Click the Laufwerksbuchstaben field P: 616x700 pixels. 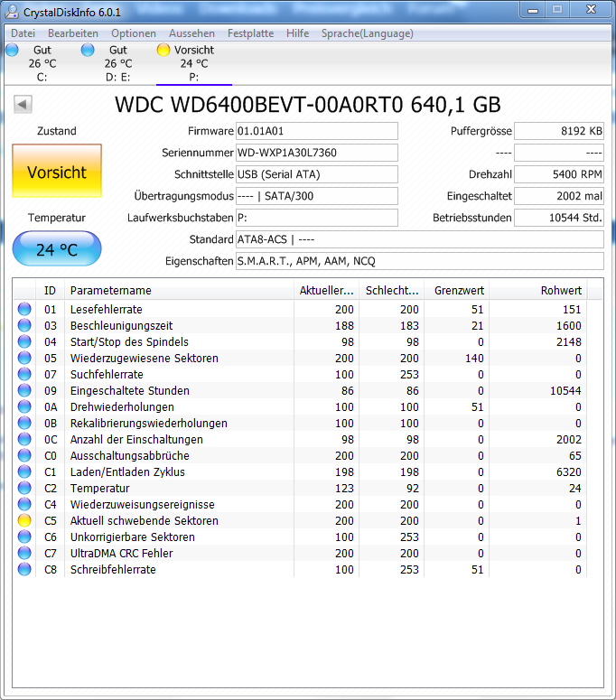click(316, 218)
